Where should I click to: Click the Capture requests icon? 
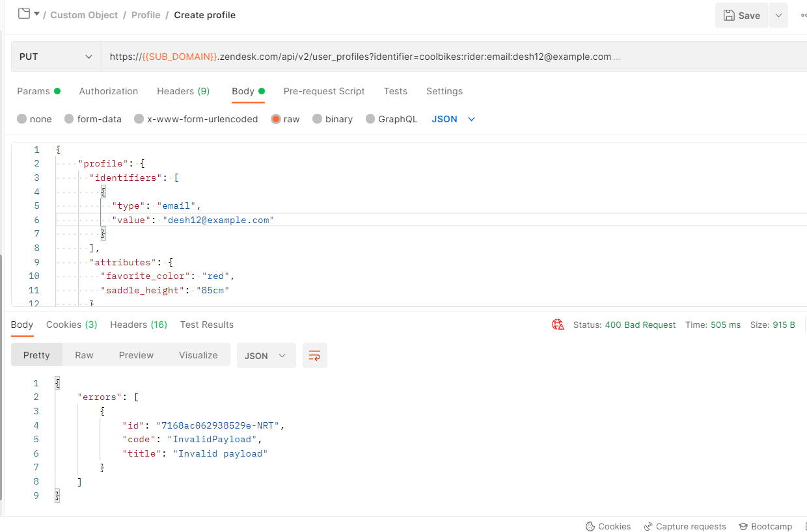pyautogui.click(x=648, y=526)
